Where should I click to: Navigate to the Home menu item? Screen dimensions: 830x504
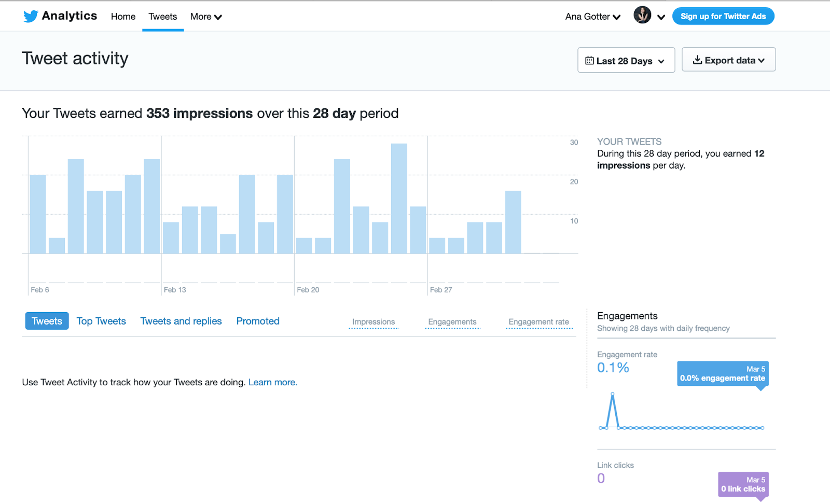(x=123, y=16)
